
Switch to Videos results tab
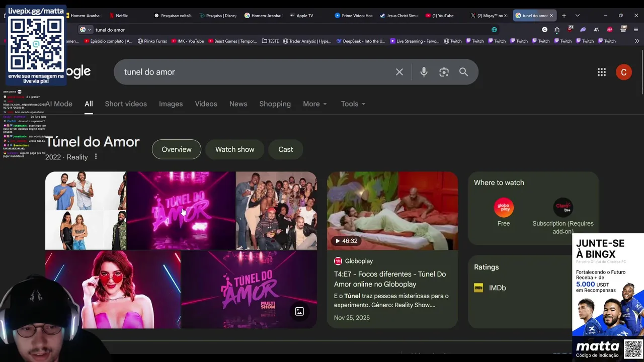206,104
